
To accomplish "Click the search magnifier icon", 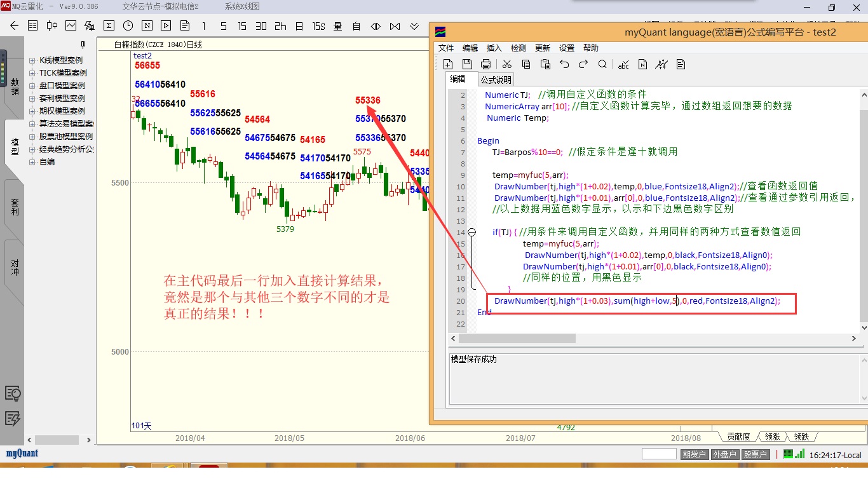I will point(602,64).
